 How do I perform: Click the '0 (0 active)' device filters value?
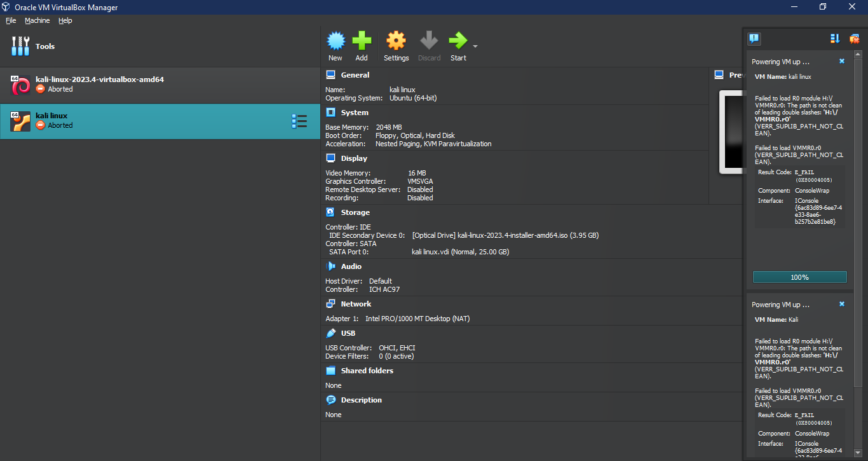(396, 356)
